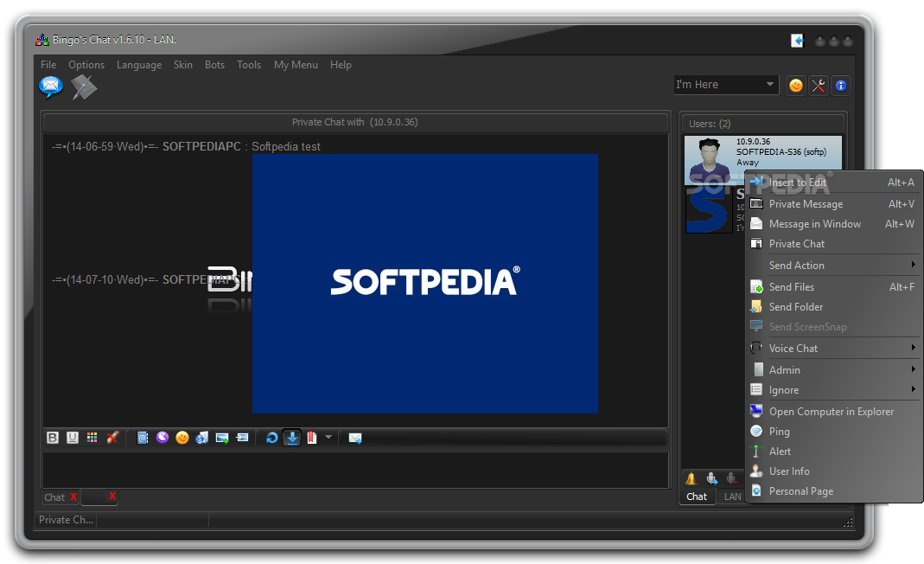Viewport: 924px width, 564px height.
Task: Select user 10.9.0.36 SOFTPEDIA-S36 in list
Action: point(763,161)
